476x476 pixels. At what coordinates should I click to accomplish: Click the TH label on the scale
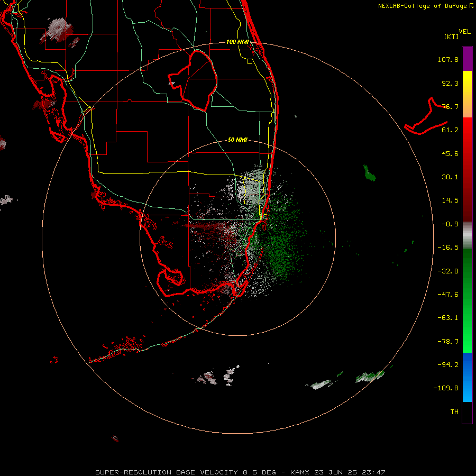click(x=454, y=412)
